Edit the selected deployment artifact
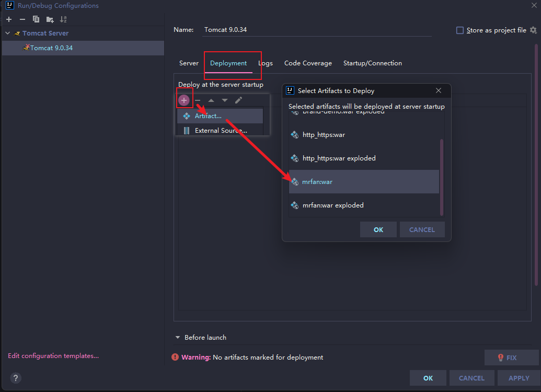The height and width of the screenshot is (392, 541). click(238, 100)
